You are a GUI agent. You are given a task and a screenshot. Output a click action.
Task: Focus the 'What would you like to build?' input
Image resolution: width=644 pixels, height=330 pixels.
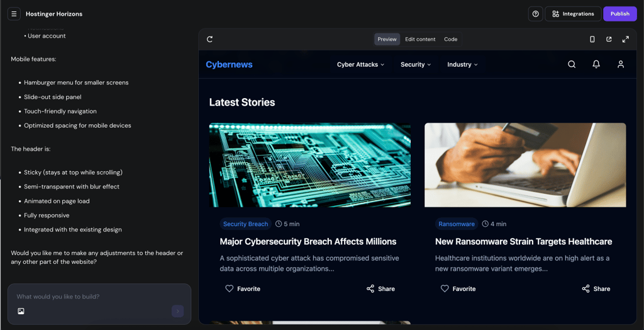[x=99, y=297]
